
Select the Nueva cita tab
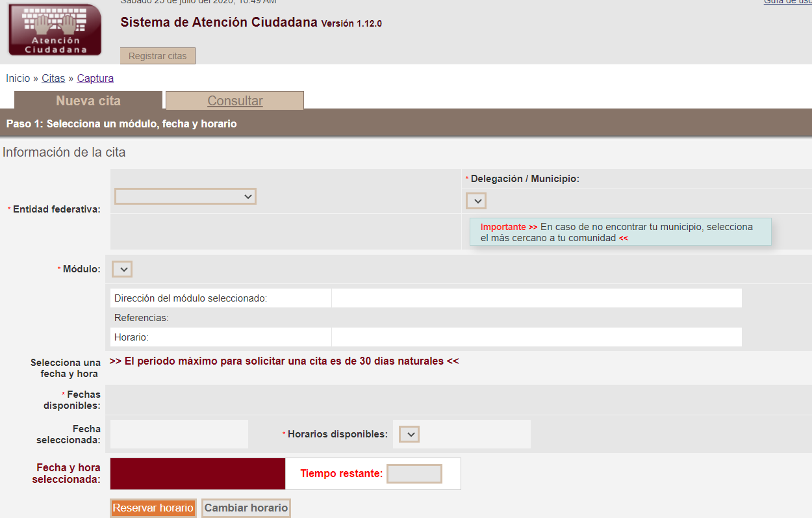click(x=88, y=101)
